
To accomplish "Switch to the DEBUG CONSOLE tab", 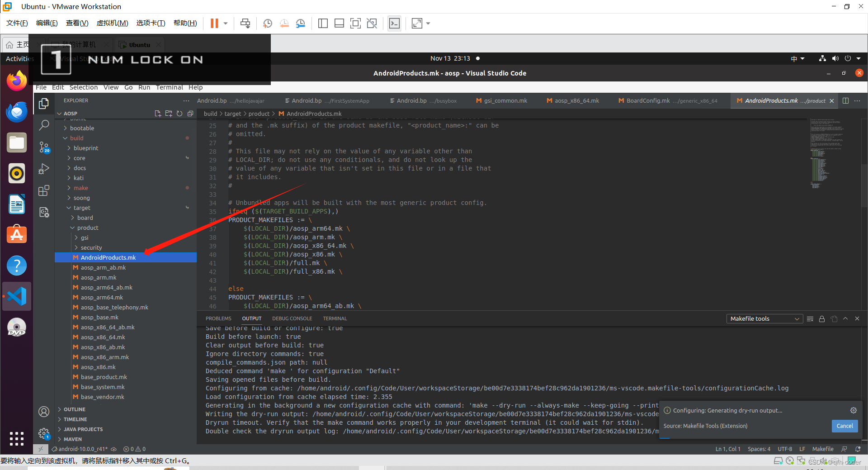I will point(292,318).
